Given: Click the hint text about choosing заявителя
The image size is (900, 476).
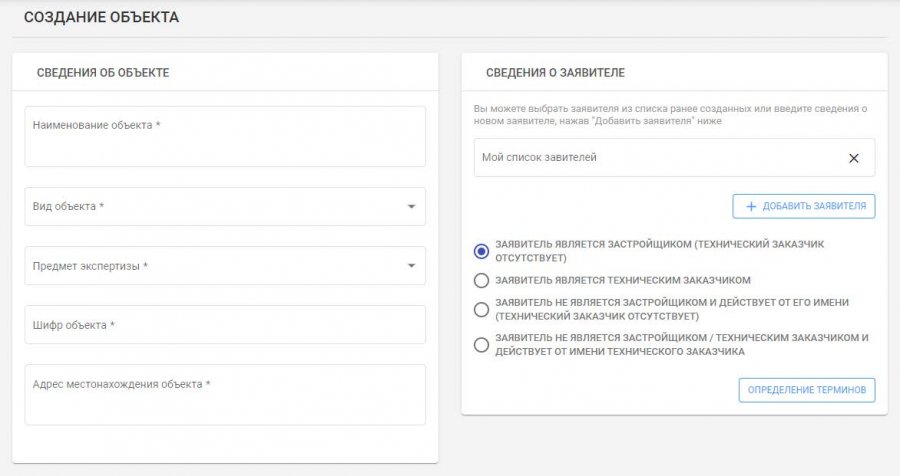Looking at the screenshot, I should pos(670,114).
